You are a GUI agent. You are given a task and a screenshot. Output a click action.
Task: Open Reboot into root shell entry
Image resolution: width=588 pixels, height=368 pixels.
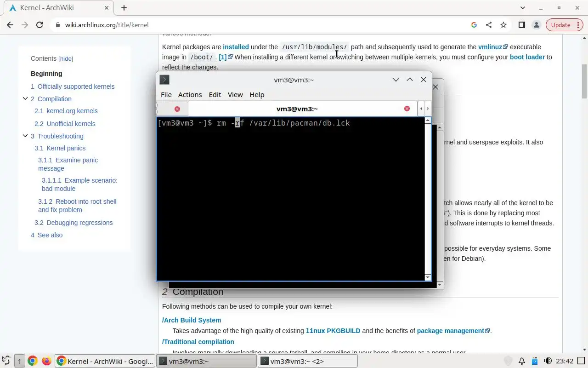[77, 206]
